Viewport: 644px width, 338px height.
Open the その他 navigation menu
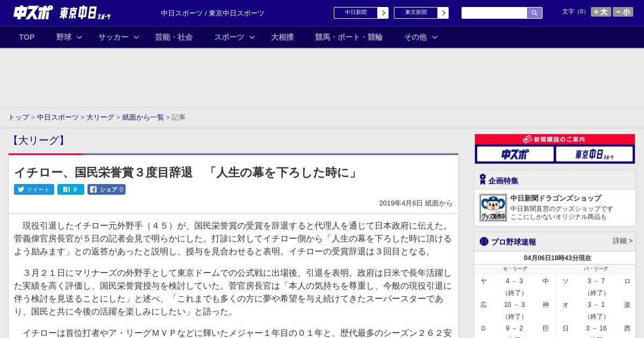tap(415, 37)
